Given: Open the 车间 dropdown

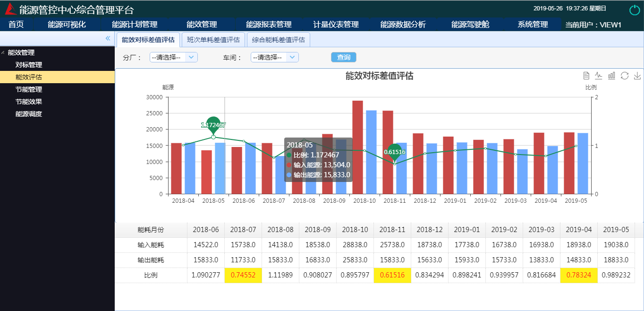Looking at the screenshot, I should (275, 57).
